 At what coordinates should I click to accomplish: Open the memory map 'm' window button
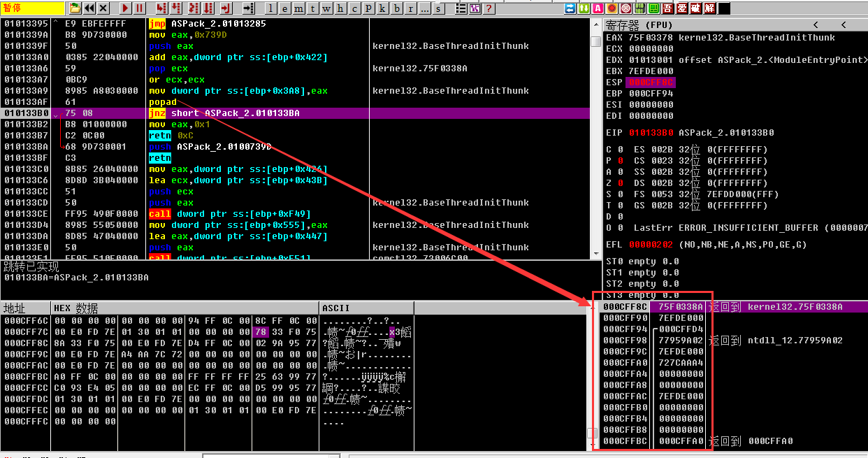click(x=298, y=8)
